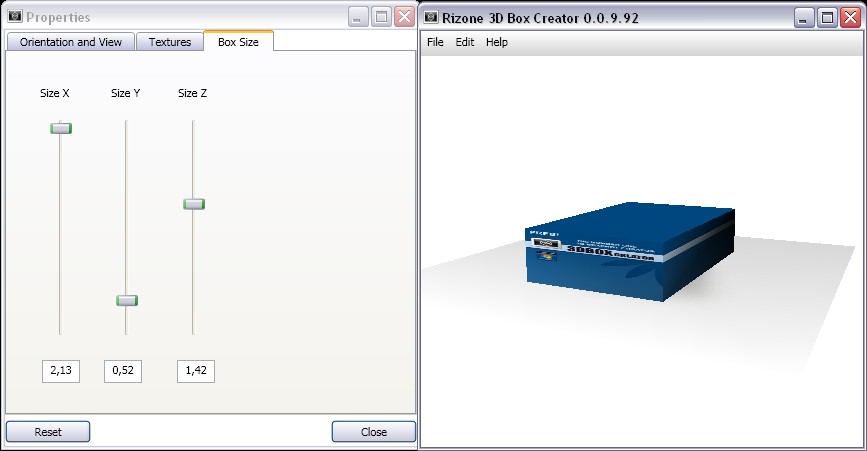Click the Reset button
The height and width of the screenshot is (451, 867).
pyautogui.click(x=48, y=432)
